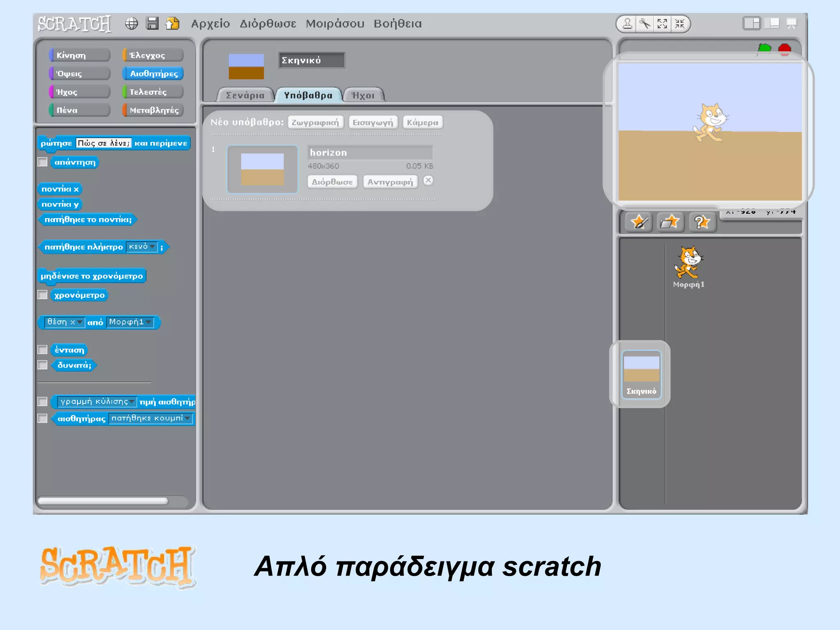Viewport: 840px width, 630px height.
Task: Click the Σκηνικό name field
Action: click(312, 60)
